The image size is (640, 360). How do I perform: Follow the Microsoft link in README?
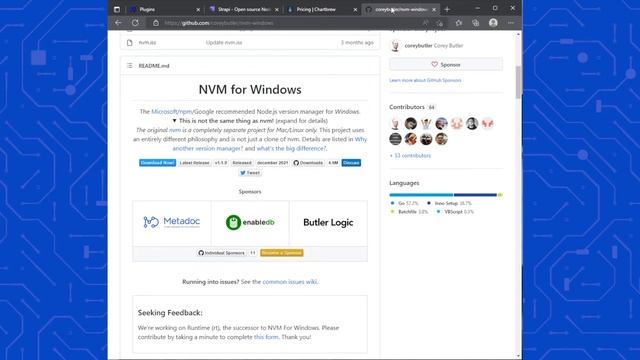tap(164, 111)
